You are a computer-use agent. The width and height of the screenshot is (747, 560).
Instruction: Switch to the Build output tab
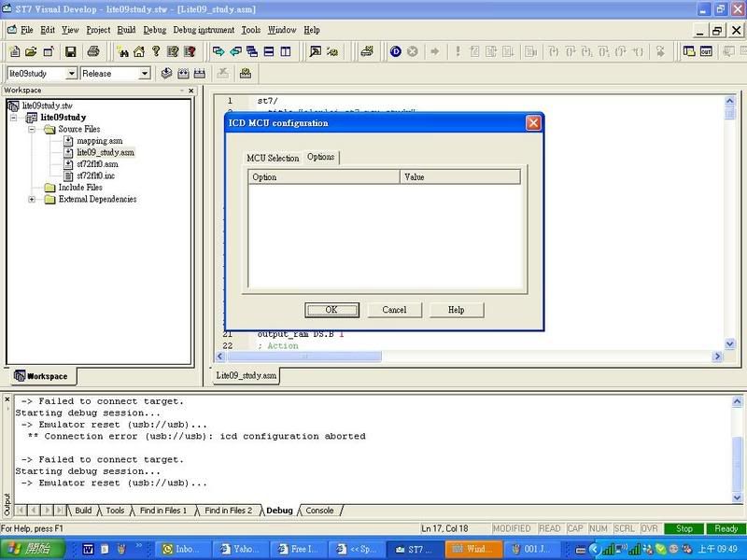pos(83,511)
